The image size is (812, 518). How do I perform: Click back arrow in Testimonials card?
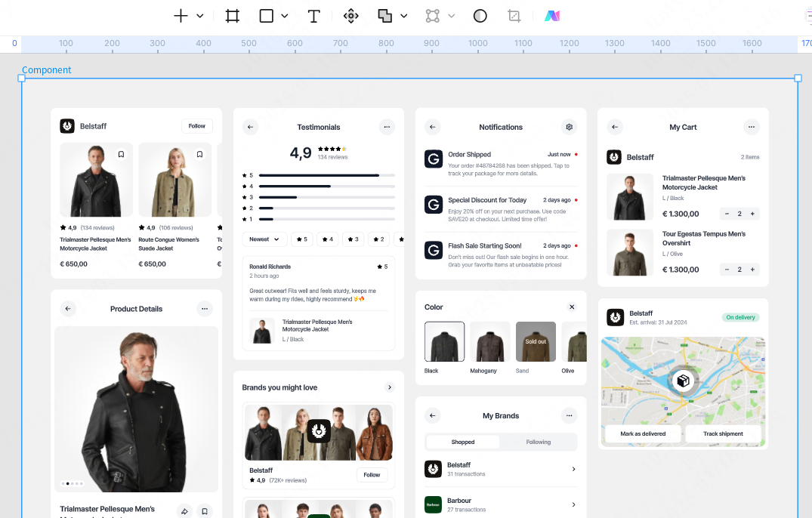click(251, 127)
